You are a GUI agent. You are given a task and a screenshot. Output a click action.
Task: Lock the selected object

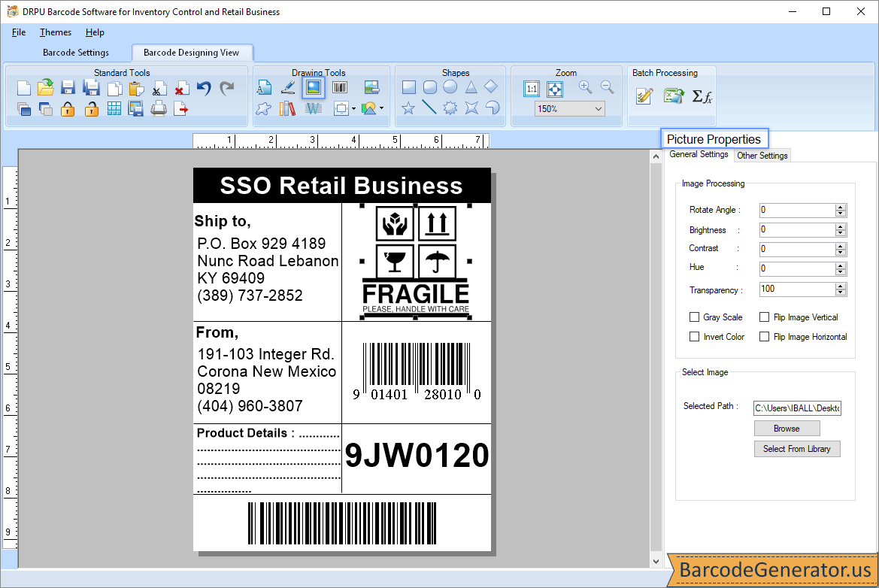[68, 109]
